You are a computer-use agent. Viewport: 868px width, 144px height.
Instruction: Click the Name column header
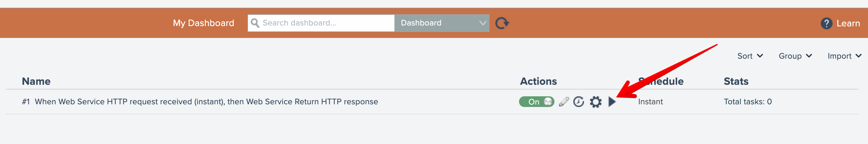coord(36,81)
